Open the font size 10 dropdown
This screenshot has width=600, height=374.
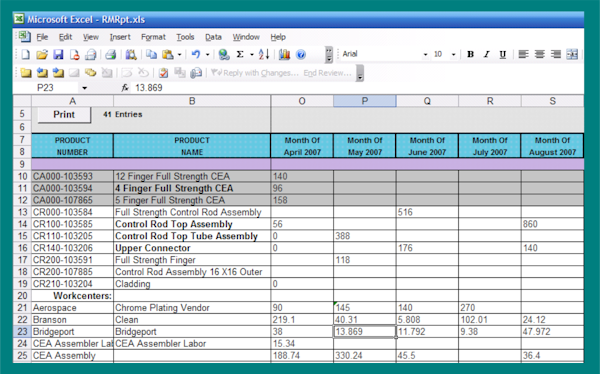(x=453, y=55)
